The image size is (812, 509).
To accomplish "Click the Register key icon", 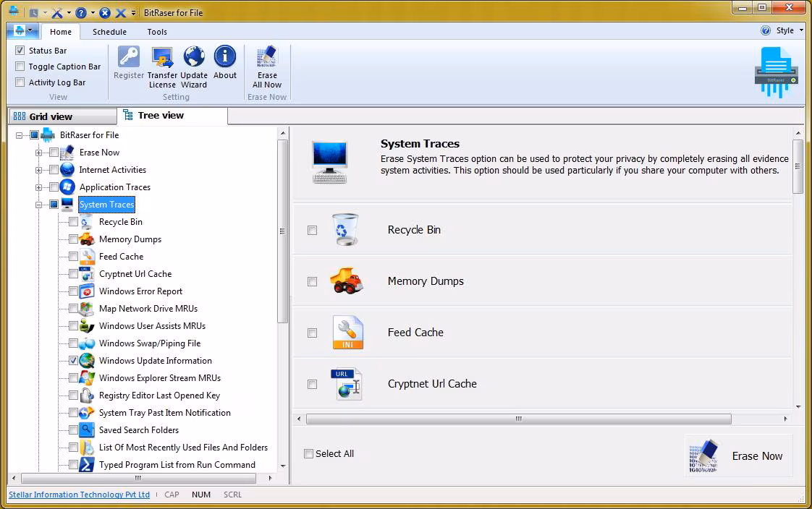I will click(128, 57).
